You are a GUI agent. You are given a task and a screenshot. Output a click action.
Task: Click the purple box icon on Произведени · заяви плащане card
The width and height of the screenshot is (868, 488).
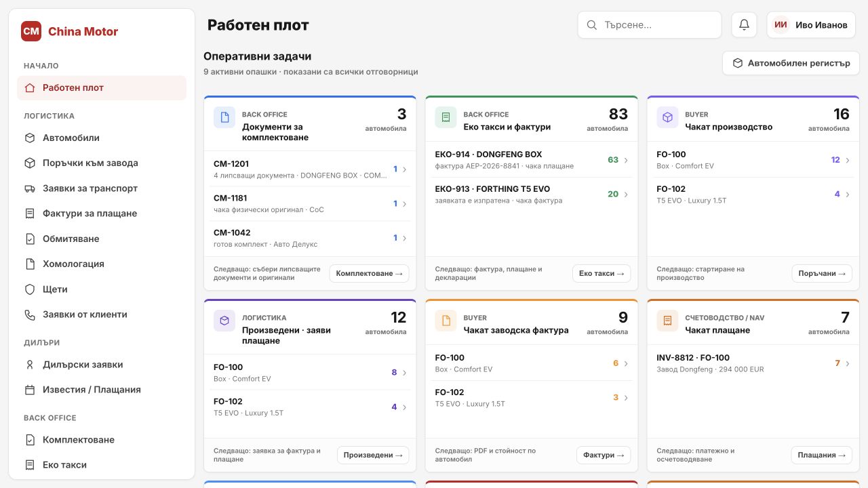pyautogui.click(x=224, y=321)
